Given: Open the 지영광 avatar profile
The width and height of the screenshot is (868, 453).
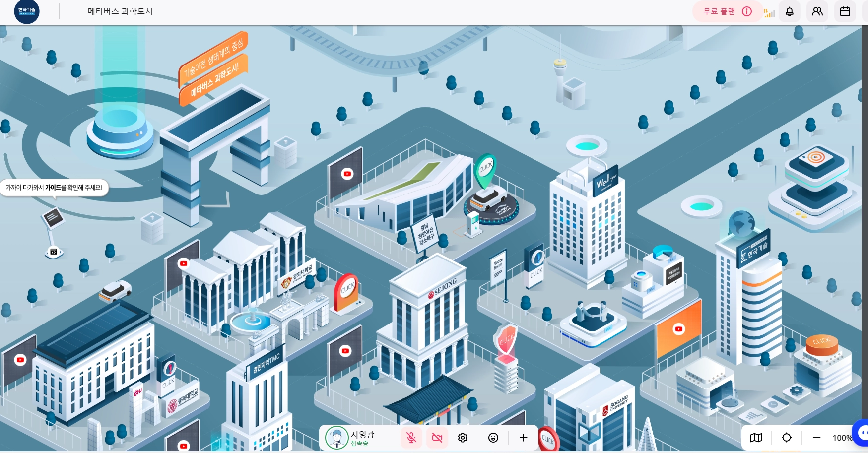Looking at the screenshot, I should (336, 438).
